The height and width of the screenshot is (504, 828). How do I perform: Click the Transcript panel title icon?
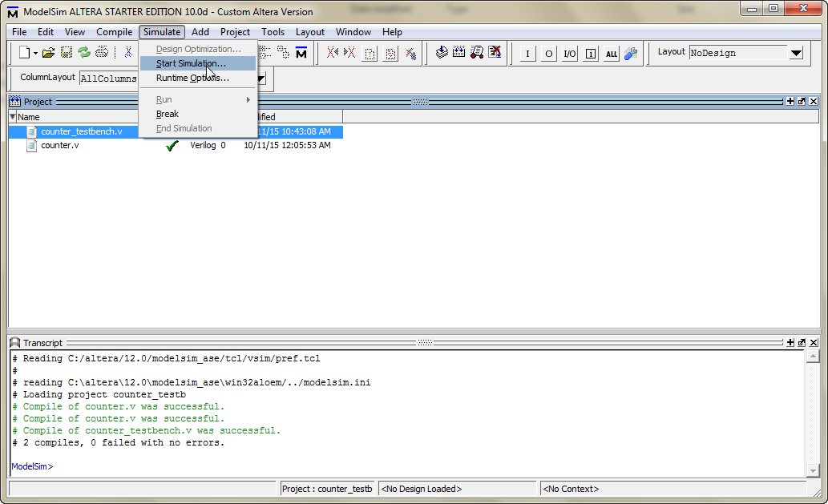click(x=14, y=342)
